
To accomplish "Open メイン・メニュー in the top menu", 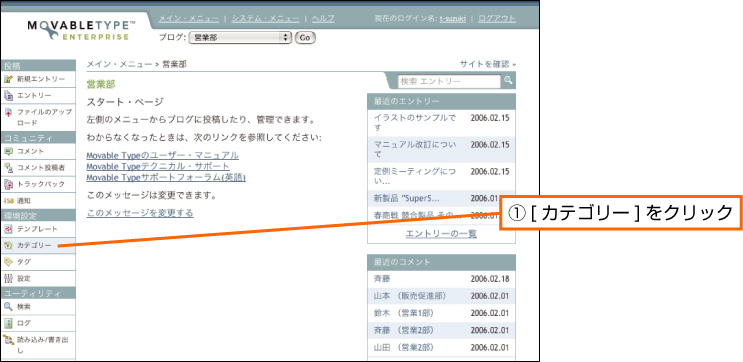I will [x=189, y=18].
